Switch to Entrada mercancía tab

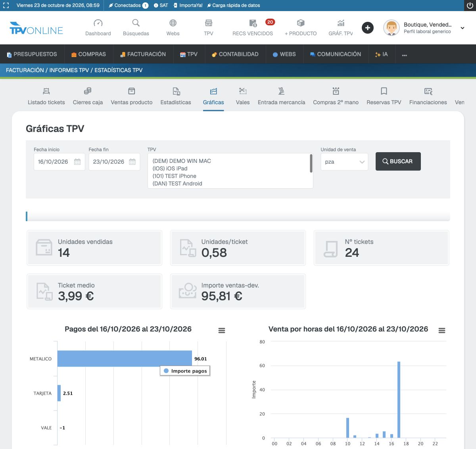[282, 97]
